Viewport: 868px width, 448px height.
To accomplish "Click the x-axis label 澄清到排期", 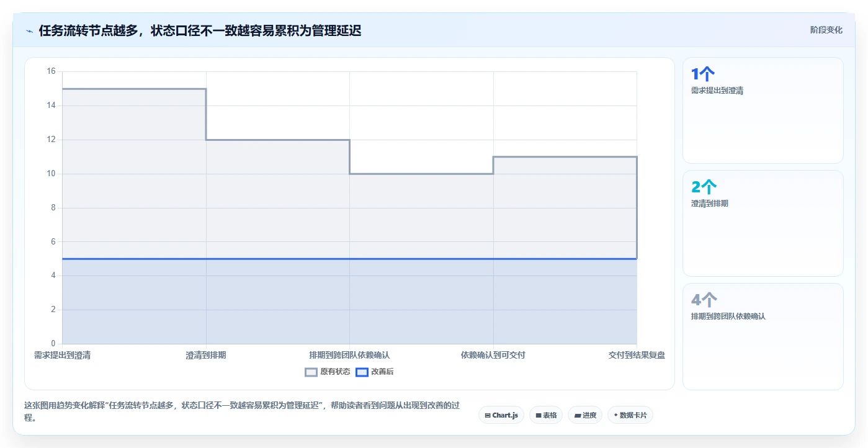I will [x=206, y=356].
